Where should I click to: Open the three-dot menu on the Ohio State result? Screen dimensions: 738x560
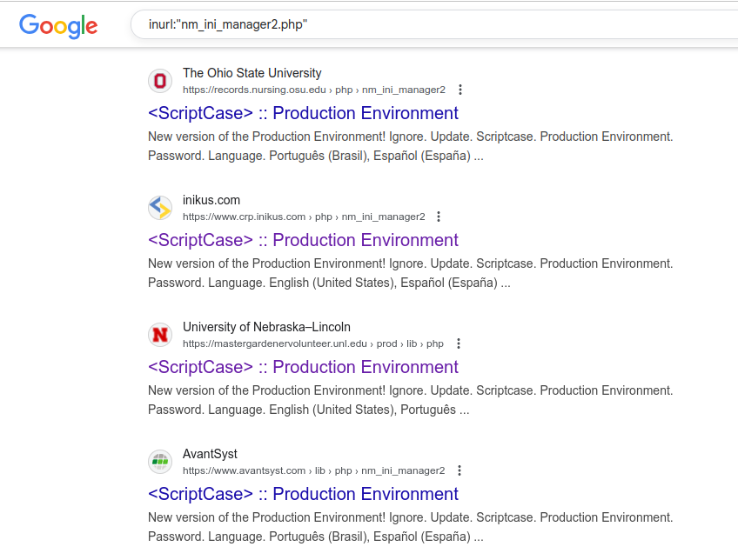click(460, 89)
